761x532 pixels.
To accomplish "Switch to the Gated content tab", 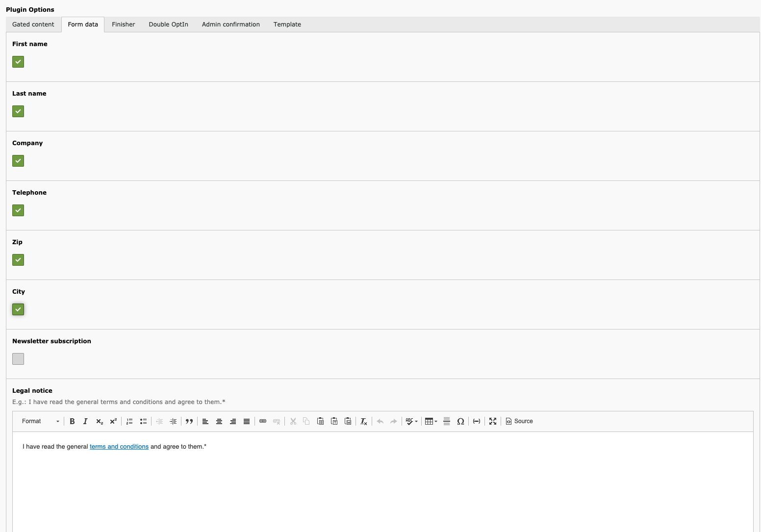I will click(33, 25).
